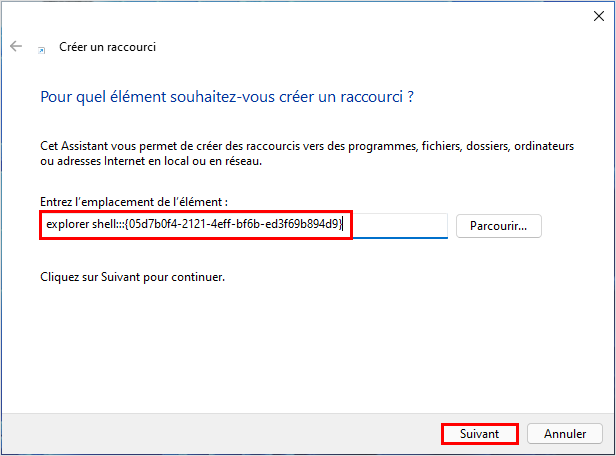Click the shell::: portion of the location text

coord(108,224)
